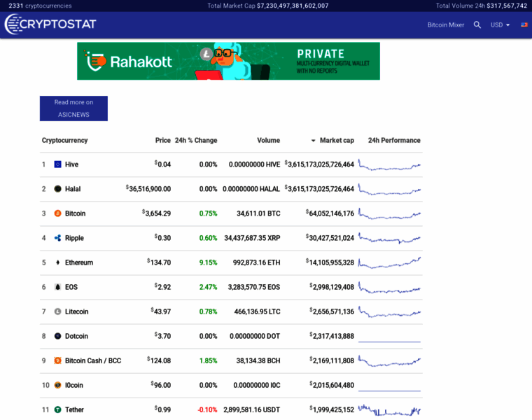Click the Litecoin 24h performance chart

click(389, 311)
